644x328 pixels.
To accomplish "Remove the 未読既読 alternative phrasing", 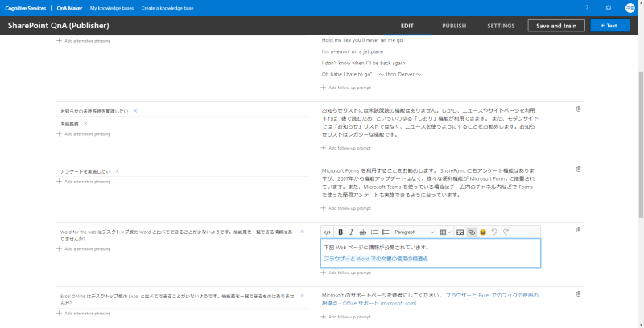I will coord(85,124).
